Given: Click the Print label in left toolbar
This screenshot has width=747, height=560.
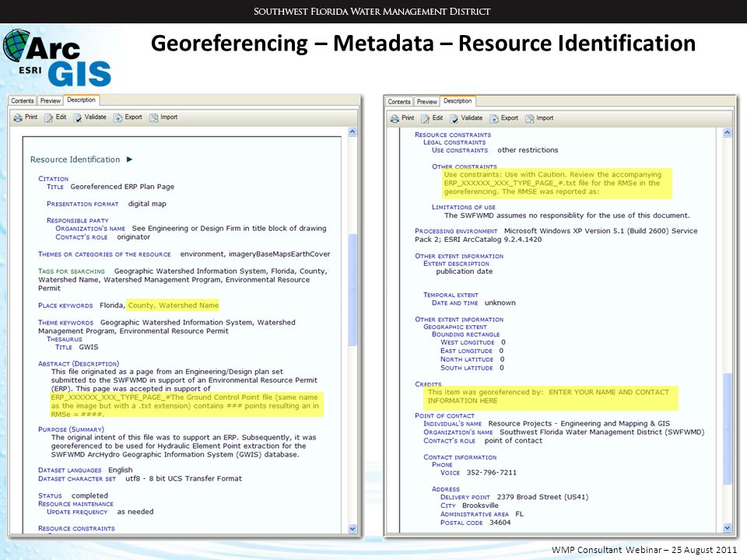Looking at the screenshot, I should [31, 117].
